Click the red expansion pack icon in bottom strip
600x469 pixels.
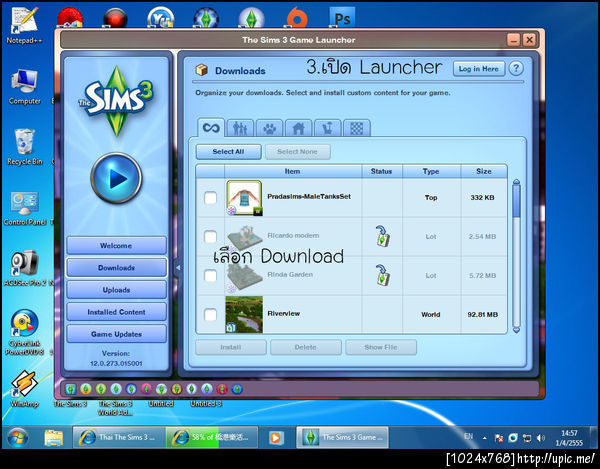(x=222, y=389)
